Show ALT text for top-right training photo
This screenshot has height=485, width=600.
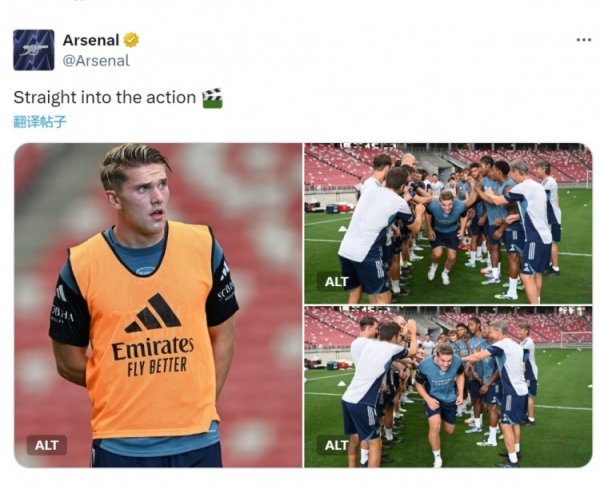click(337, 281)
